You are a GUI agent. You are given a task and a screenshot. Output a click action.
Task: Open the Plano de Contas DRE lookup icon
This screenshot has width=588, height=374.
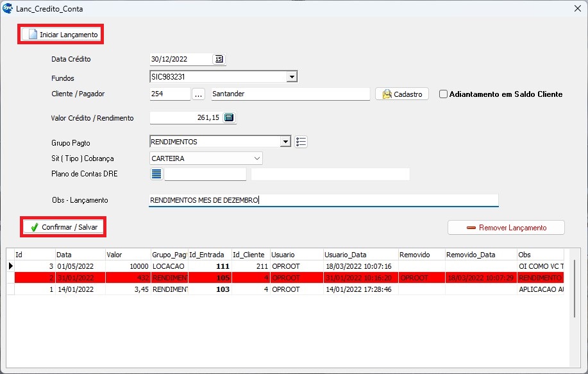click(156, 174)
